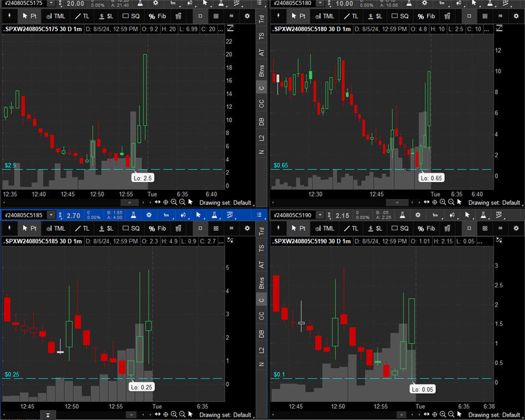Select the TML drawing tool in the C5175 chart
This screenshot has height=420, width=525.
click(56, 16)
